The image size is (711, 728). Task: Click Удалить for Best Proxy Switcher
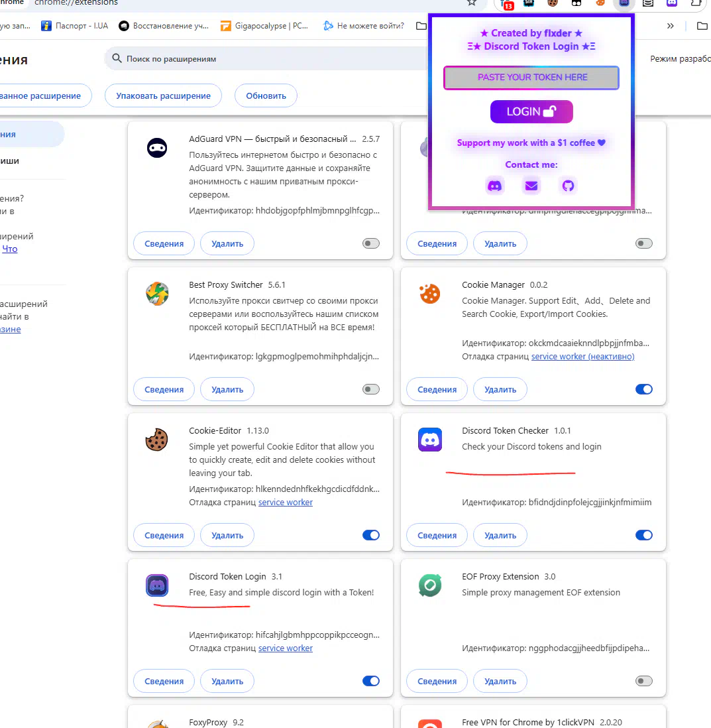pyautogui.click(x=227, y=389)
